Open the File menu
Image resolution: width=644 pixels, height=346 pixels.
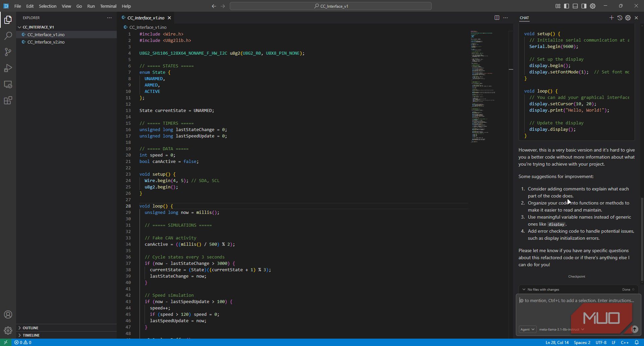[x=18, y=6]
